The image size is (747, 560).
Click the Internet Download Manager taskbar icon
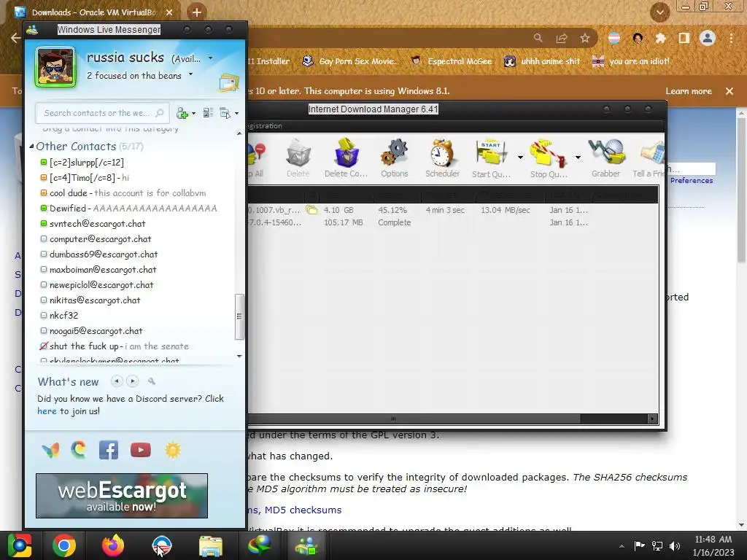(x=259, y=545)
